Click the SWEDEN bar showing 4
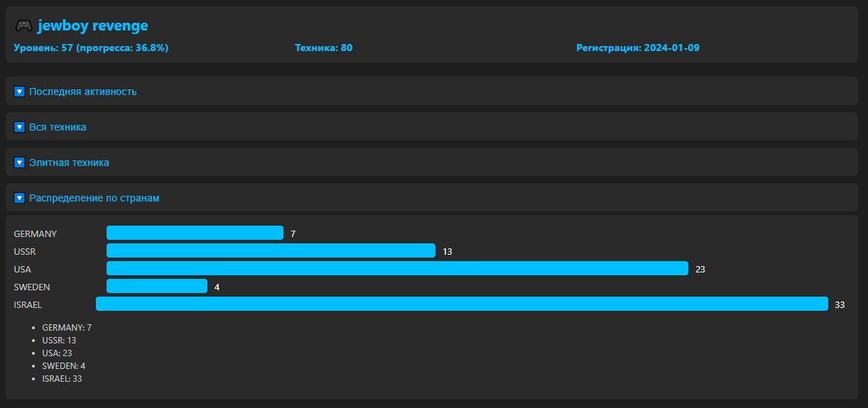Viewport: 868px width, 408px height. point(157,286)
